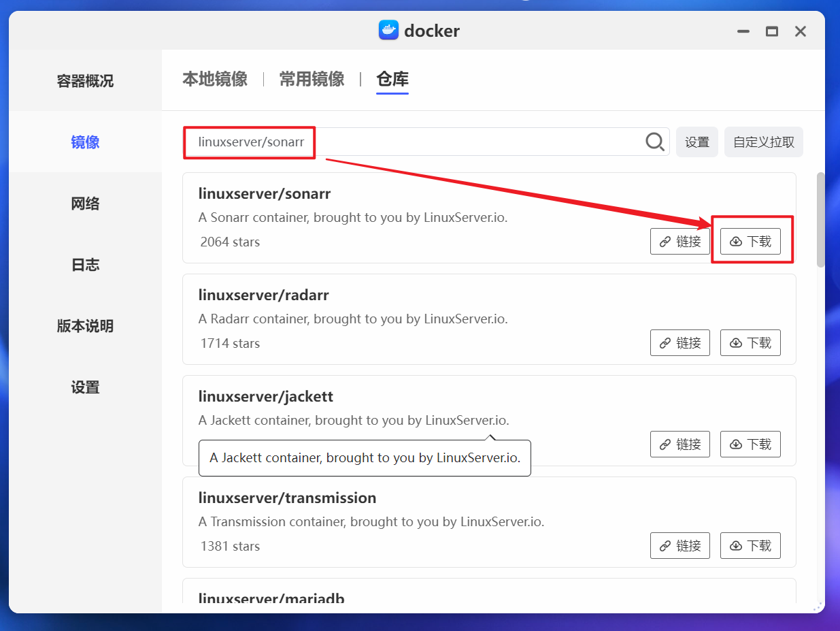Click the 自定义拉取 button
Viewport: 840px width, 631px height.
coord(764,142)
